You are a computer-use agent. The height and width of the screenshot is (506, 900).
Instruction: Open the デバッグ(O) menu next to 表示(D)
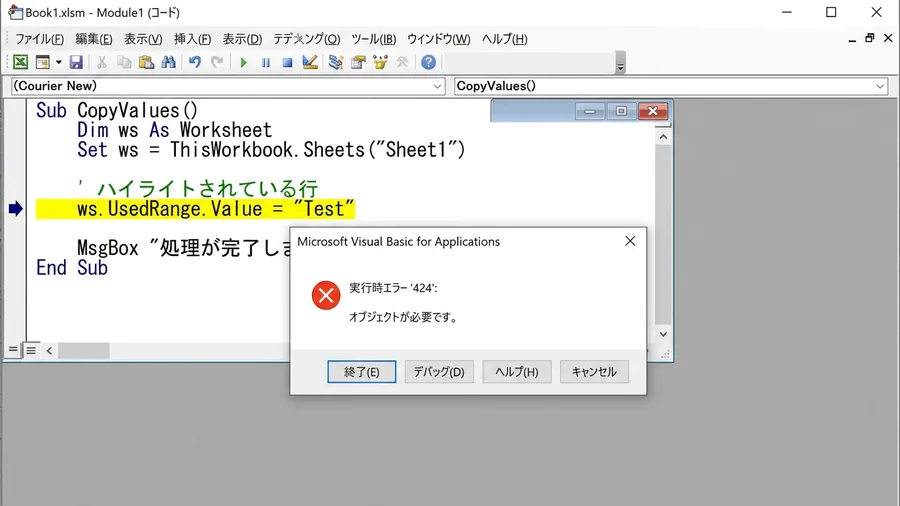[x=307, y=39]
